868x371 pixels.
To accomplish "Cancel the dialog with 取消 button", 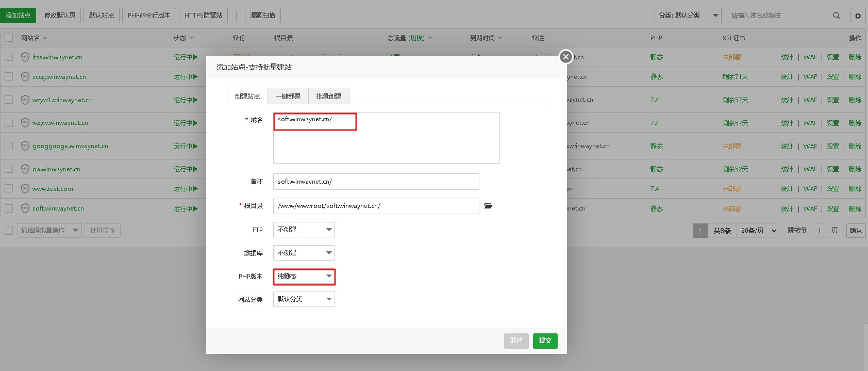I will (x=516, y=341).
